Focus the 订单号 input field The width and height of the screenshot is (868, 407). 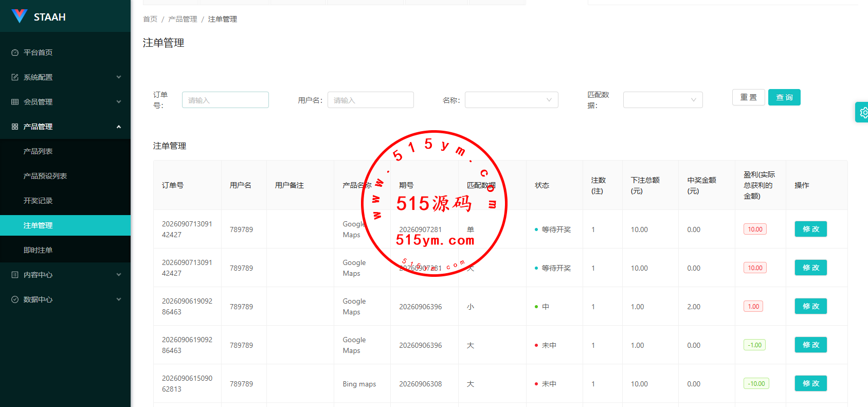tap(225, 100)
